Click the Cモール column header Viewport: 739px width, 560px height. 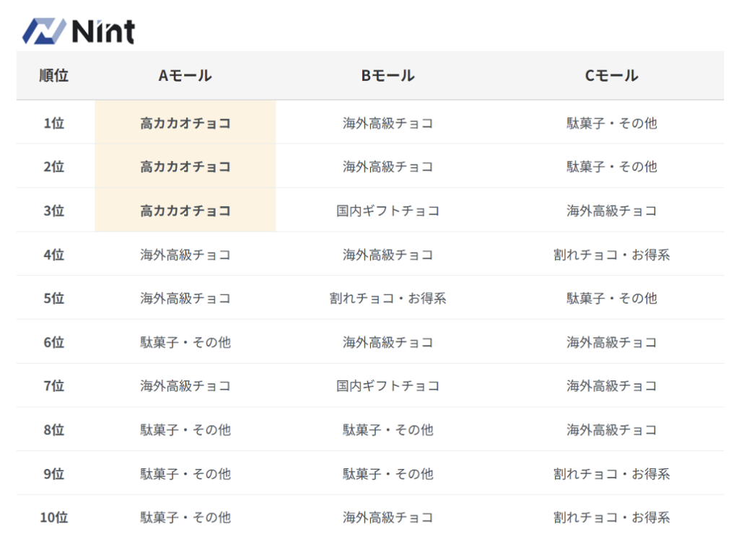612,76
